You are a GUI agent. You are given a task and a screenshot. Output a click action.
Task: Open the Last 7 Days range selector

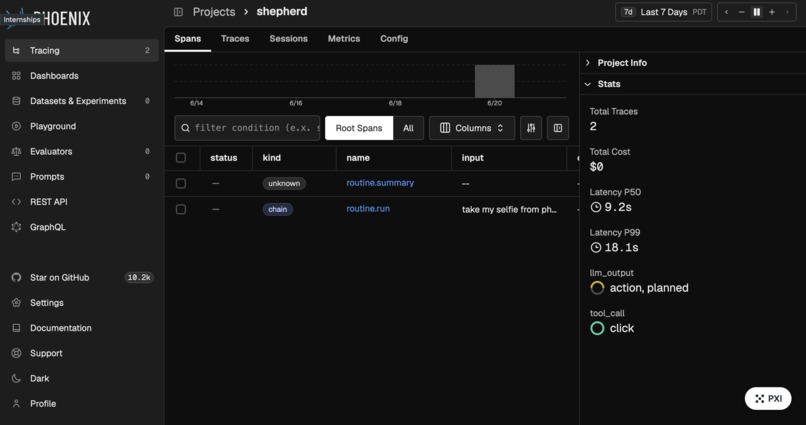pyautogui.click(x=664, y=12)
